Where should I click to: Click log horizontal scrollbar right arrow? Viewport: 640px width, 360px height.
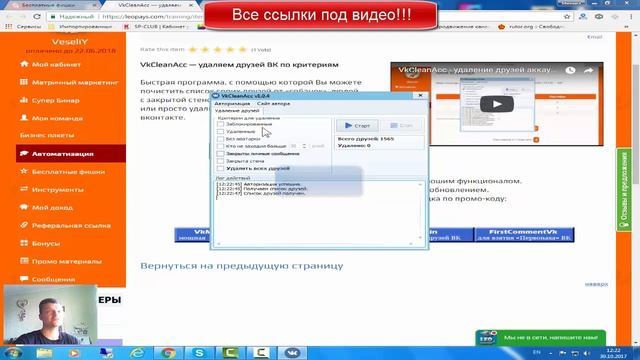pos(411,244)
